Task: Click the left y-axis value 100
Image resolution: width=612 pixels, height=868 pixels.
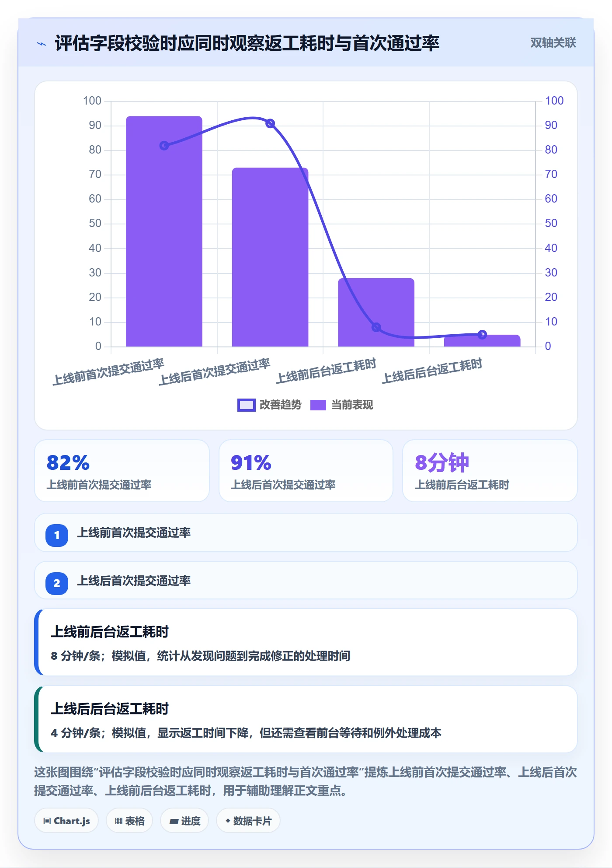Action: pyautogui.click(x=92, y=101)
